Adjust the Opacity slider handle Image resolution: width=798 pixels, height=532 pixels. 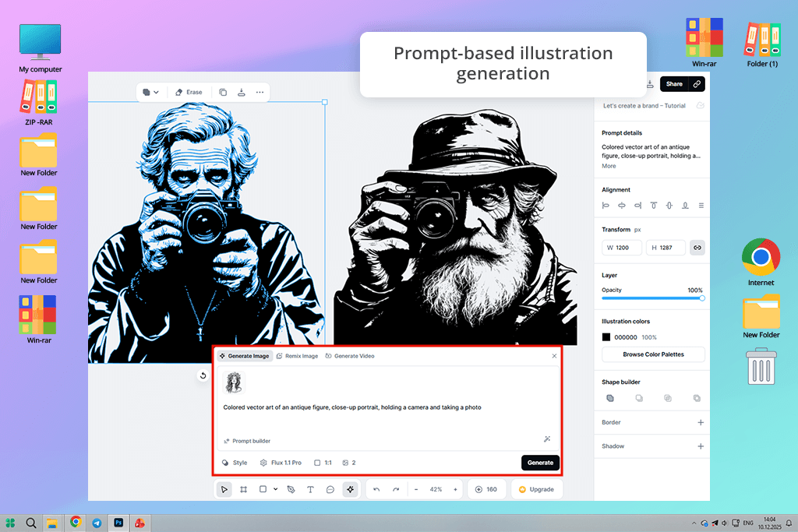(702, 298)
